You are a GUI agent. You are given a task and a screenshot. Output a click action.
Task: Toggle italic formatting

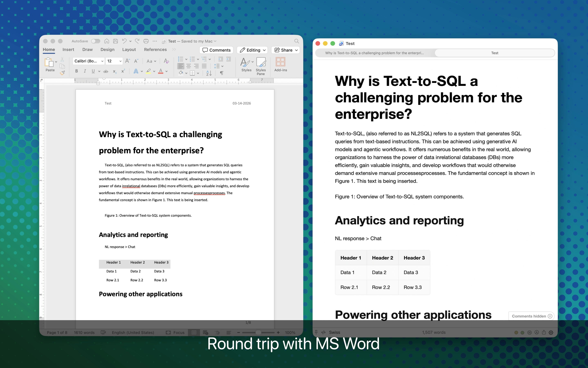click(85, 71)
